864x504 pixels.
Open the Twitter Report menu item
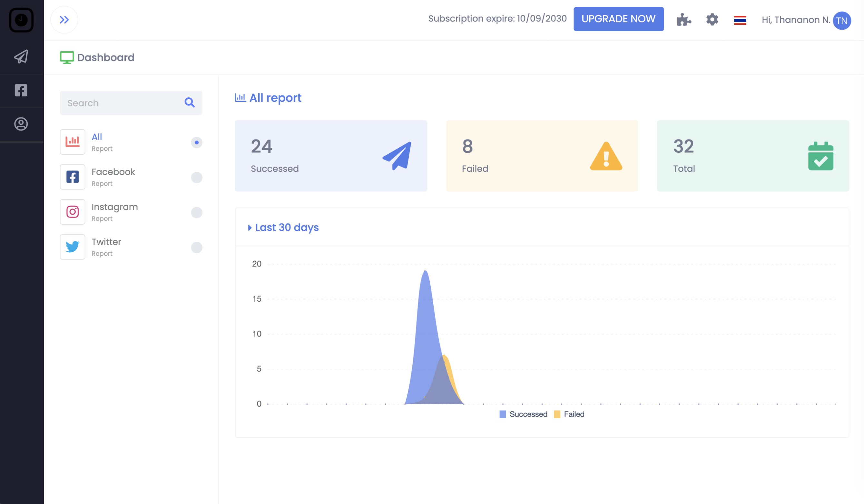131,247
